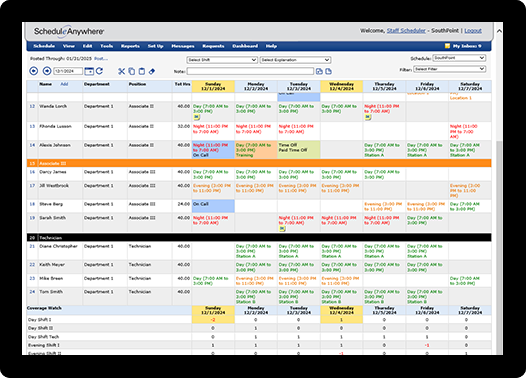The image size is (526, 378).
Task: Click the My Inbox envelope icon
Action: [447, 46]
